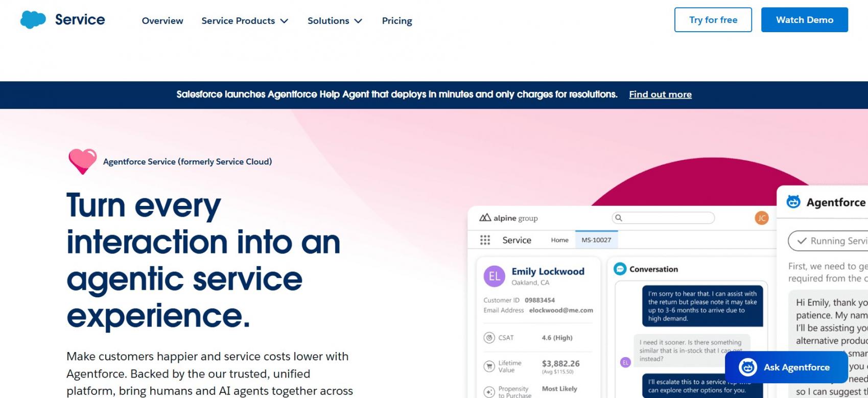Go to the Pricing page
This screenshot has width=868, height=398.
397,20
